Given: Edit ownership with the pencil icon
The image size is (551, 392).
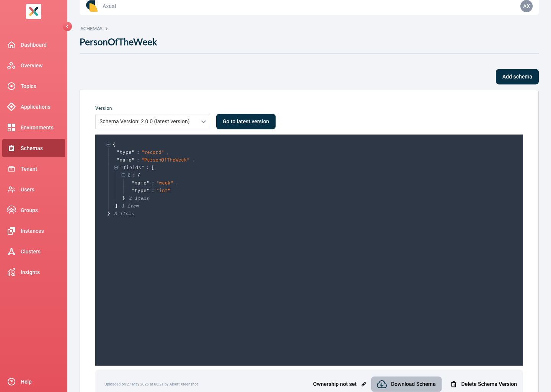Looking at the screenshot, I should pyautogui.click(x=364, y=384).
